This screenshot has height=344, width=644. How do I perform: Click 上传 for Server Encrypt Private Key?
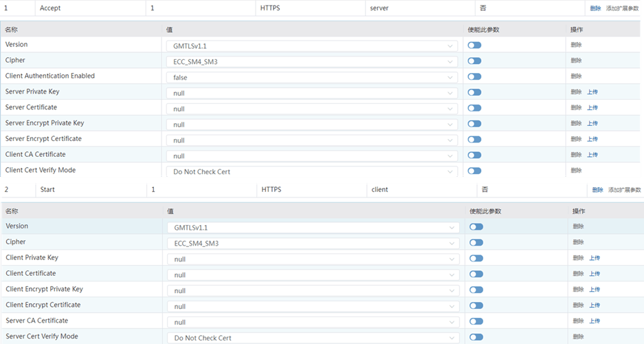(x=592, y=123)
